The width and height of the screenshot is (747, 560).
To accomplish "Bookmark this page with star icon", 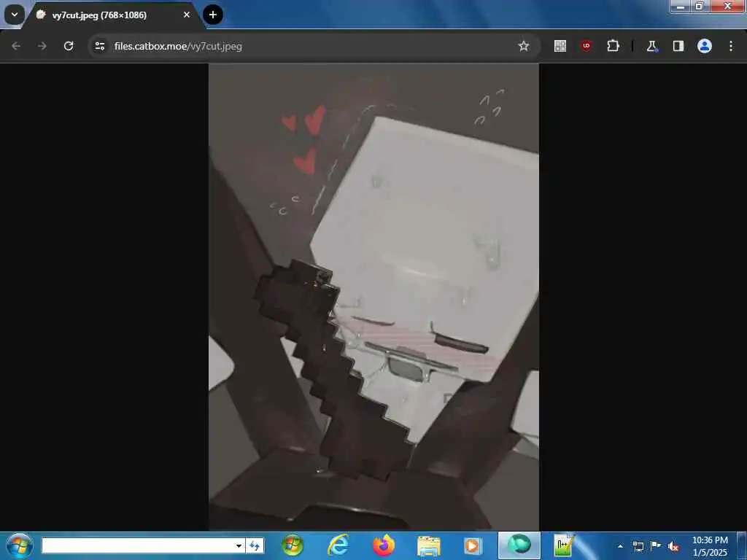I will (x=524, y=46).
